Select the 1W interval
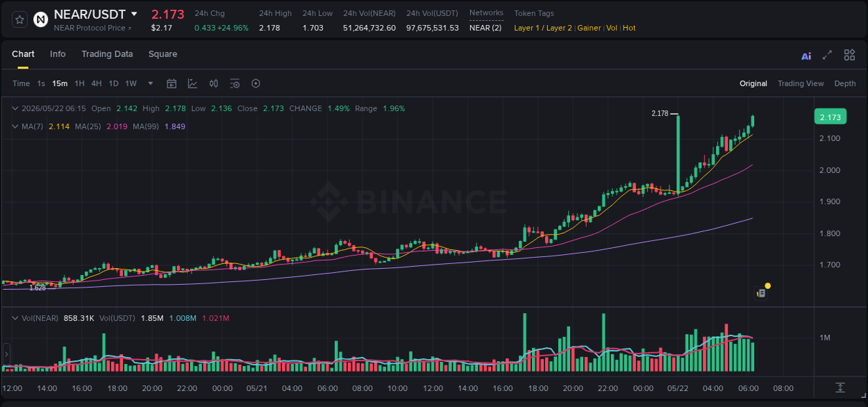The height and width of the screenshot is (407, 868). [x=131, y=83]
